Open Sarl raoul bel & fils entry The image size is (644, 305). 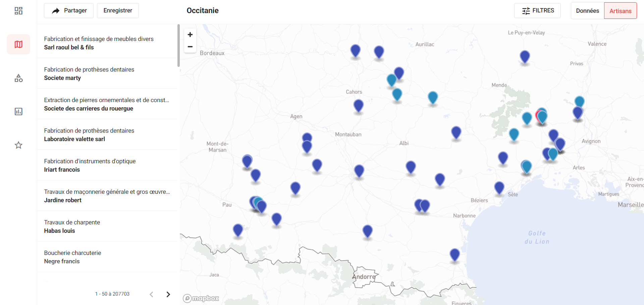coord(107,43)
